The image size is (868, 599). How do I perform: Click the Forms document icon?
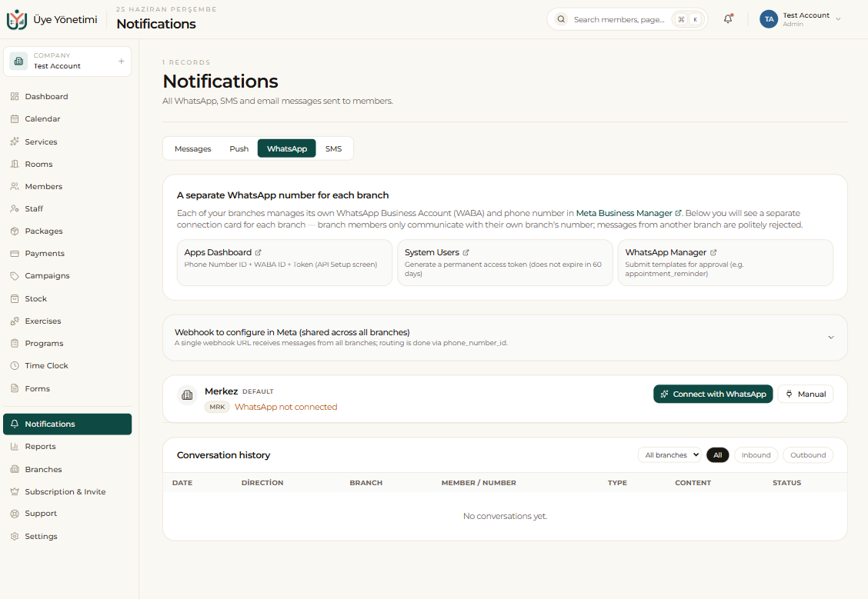pyautogui.click(x=15, y=388)
